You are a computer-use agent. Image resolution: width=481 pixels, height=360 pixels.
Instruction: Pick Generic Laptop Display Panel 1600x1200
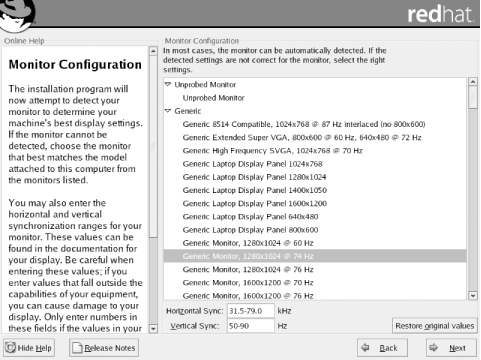(315, 203)
